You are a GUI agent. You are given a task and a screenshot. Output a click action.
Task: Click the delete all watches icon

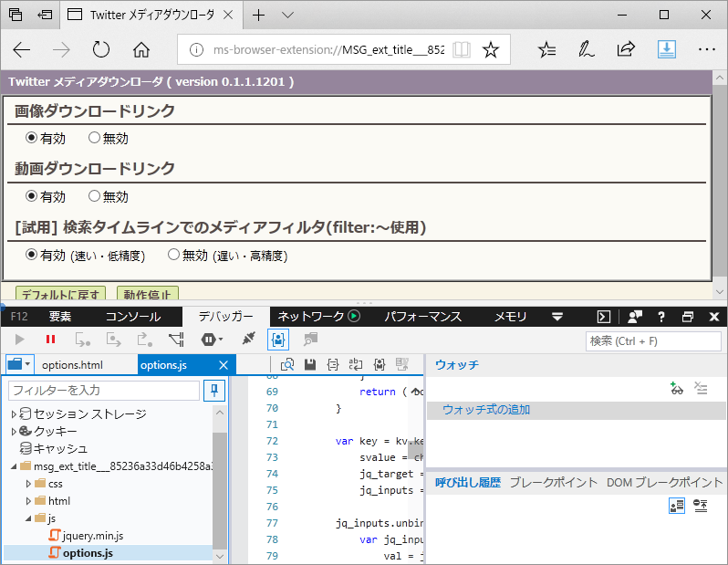click(x=701, y=388)
